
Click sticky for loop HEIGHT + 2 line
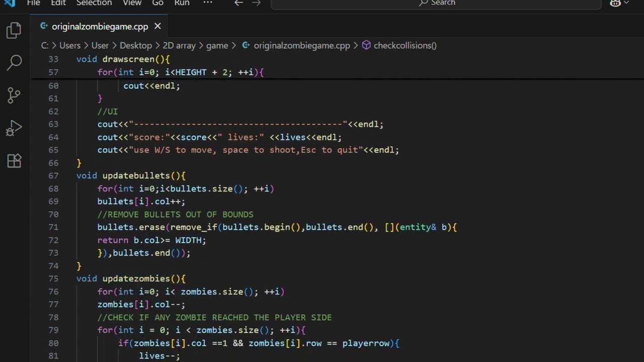tap(181, 72)
